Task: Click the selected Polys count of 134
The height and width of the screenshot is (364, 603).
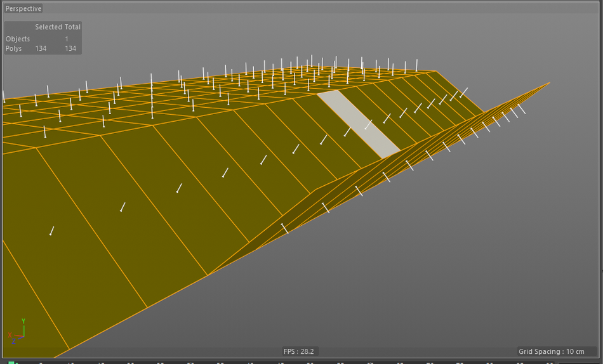Action: [x=41, y=49]
